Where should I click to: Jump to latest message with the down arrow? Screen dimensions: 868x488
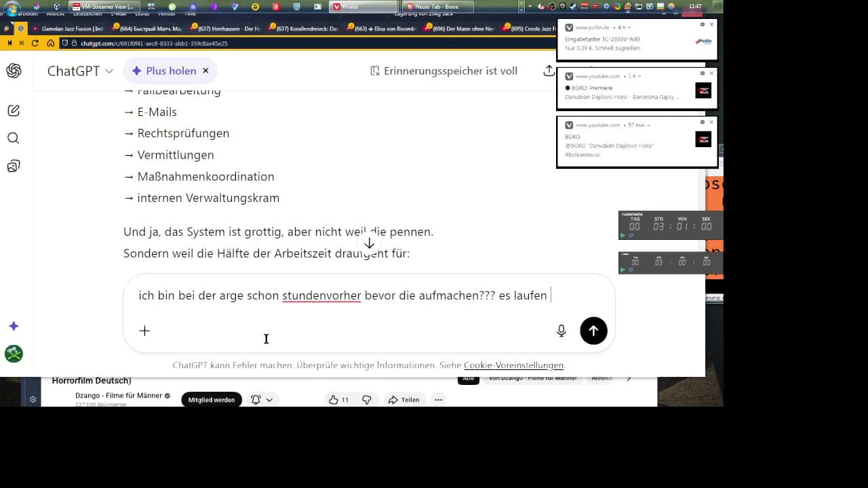point(369,243)
